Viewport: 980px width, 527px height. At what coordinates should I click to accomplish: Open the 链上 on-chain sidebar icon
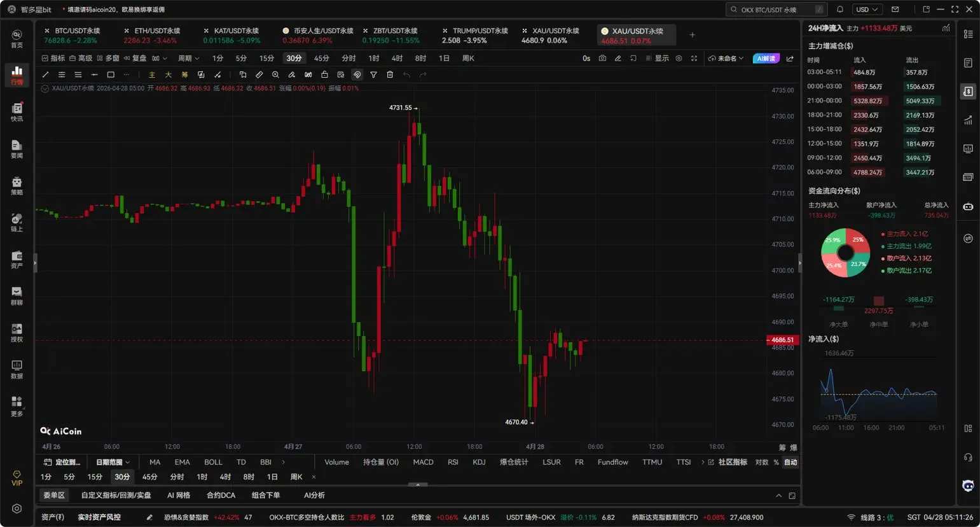point(17,222)
